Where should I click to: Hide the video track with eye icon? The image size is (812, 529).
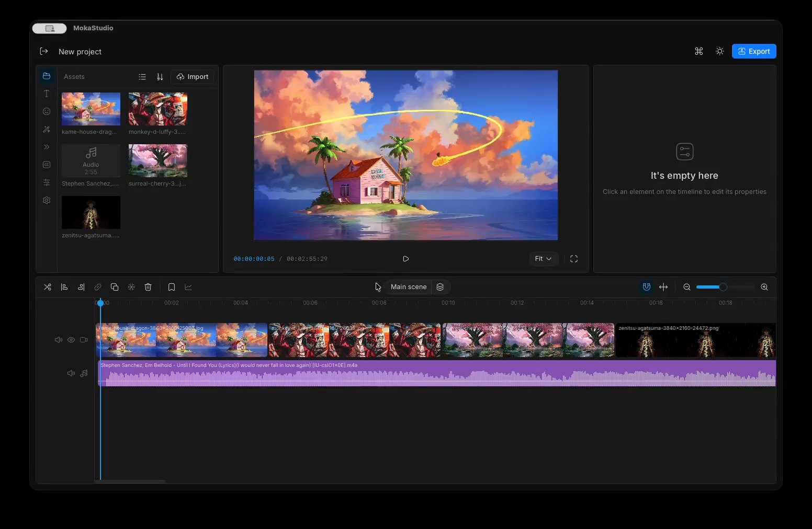pos(71,340)
